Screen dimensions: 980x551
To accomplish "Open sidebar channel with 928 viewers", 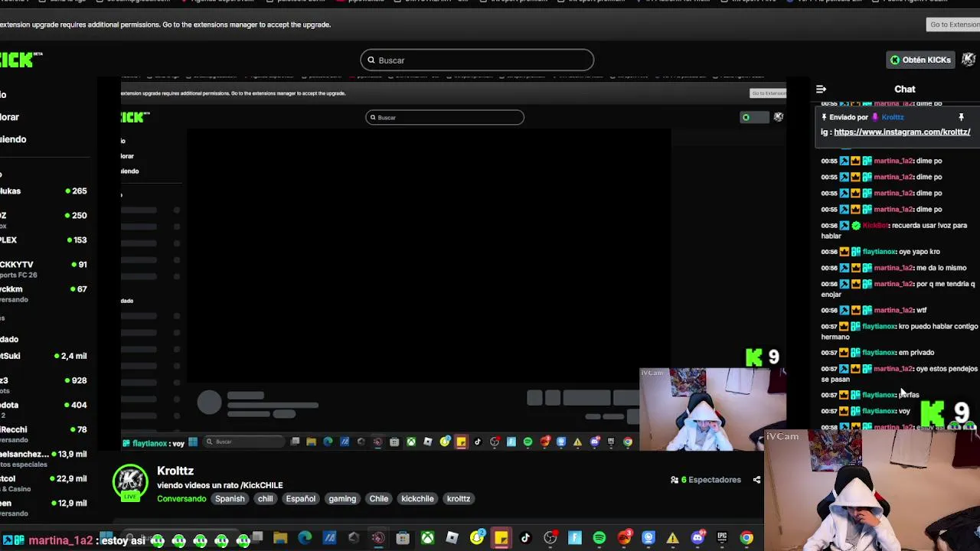I will pos(44,384).
